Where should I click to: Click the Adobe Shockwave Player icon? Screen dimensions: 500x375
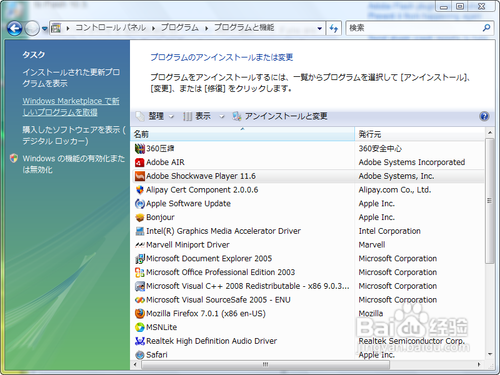coord(140,176)
